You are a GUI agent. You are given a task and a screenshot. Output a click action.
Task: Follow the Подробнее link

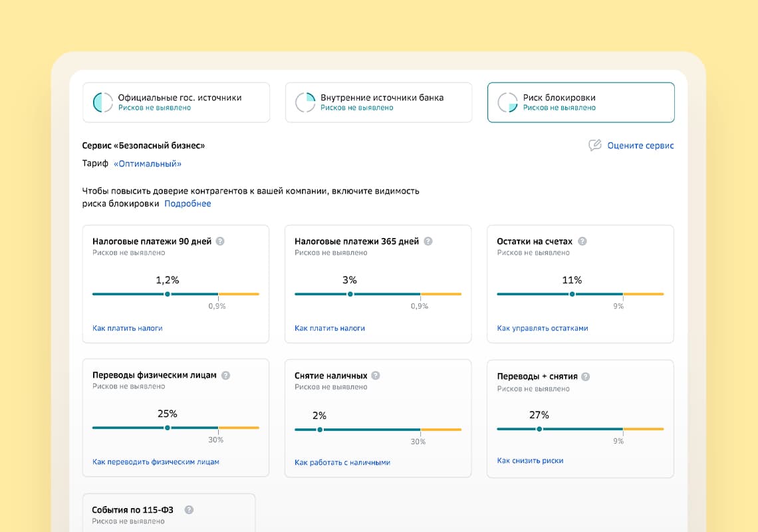pos(188,203)
